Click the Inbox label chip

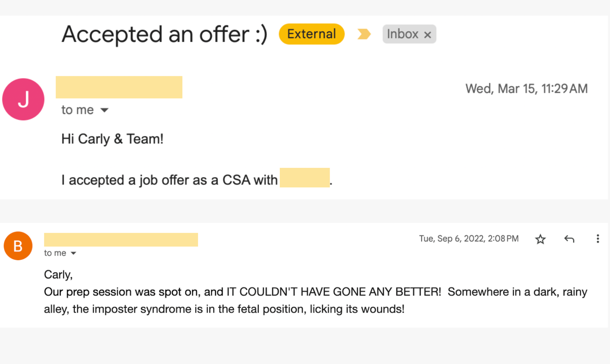[x=403, y=34]
